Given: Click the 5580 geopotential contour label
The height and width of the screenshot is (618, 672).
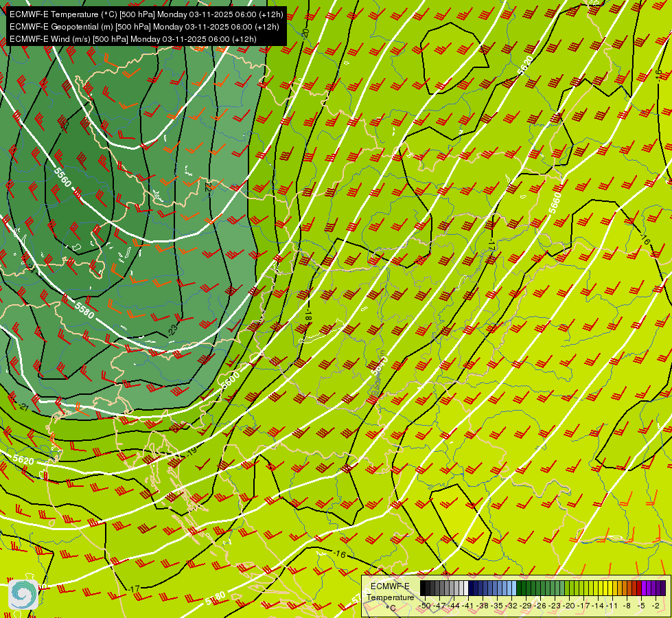Looking at the screenshot, I should point(84,310).
